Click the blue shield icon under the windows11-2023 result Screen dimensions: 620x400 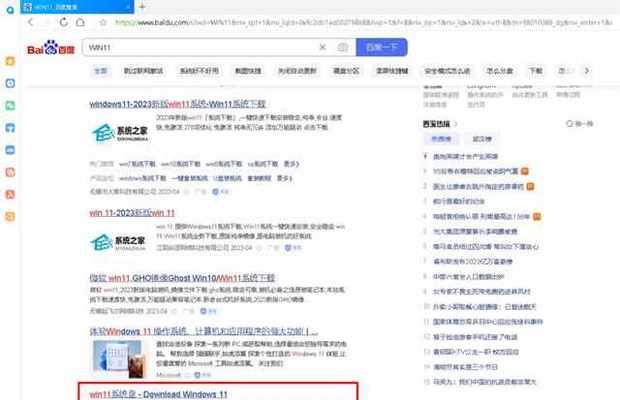coord(215,192)
